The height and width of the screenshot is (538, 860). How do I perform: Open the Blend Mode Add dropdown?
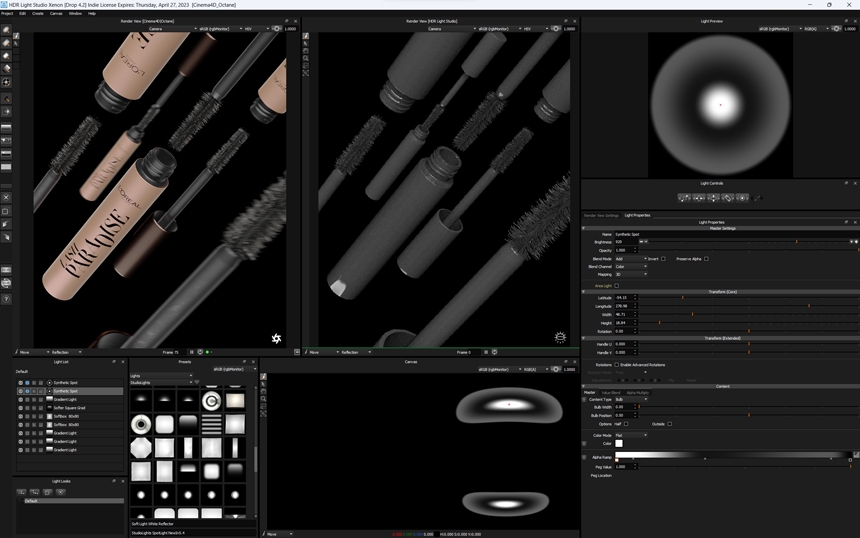tap(631, 259)
